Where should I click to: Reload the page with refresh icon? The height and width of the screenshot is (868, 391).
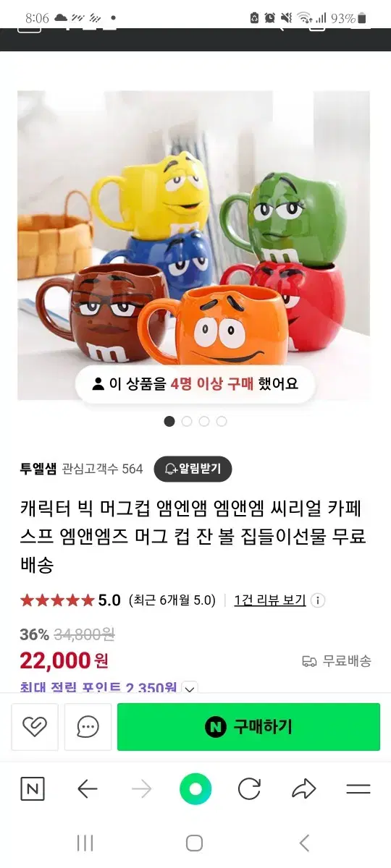pyautogui.click(x=249, y=789)
